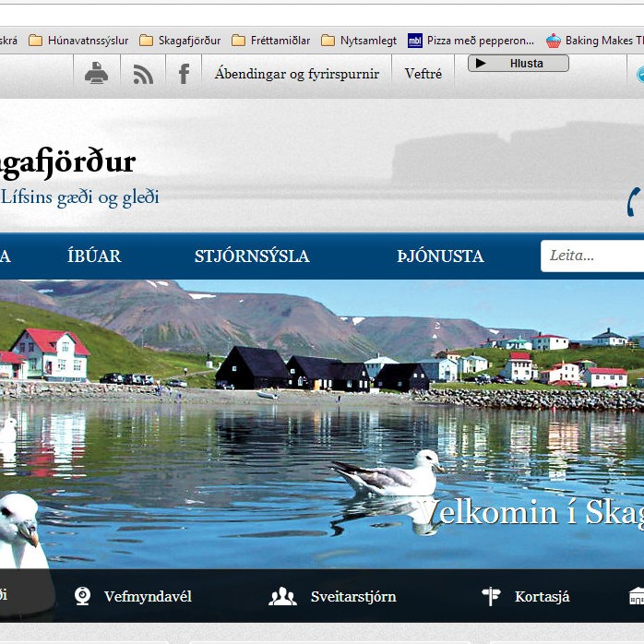The height and width of the screenshot is (644, 644).
Task: Open the Fréttamiðlar bookmark folder
Action: (270, 41)
